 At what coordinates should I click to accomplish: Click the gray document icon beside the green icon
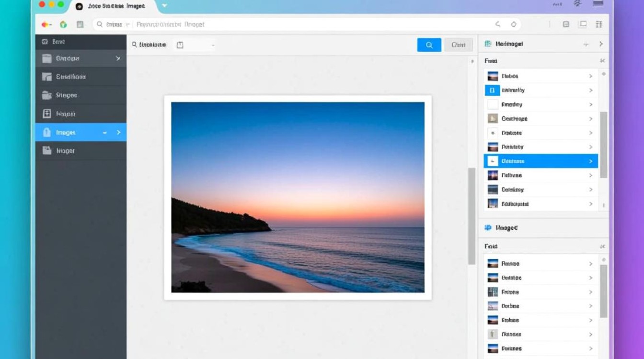click(80, 24)
